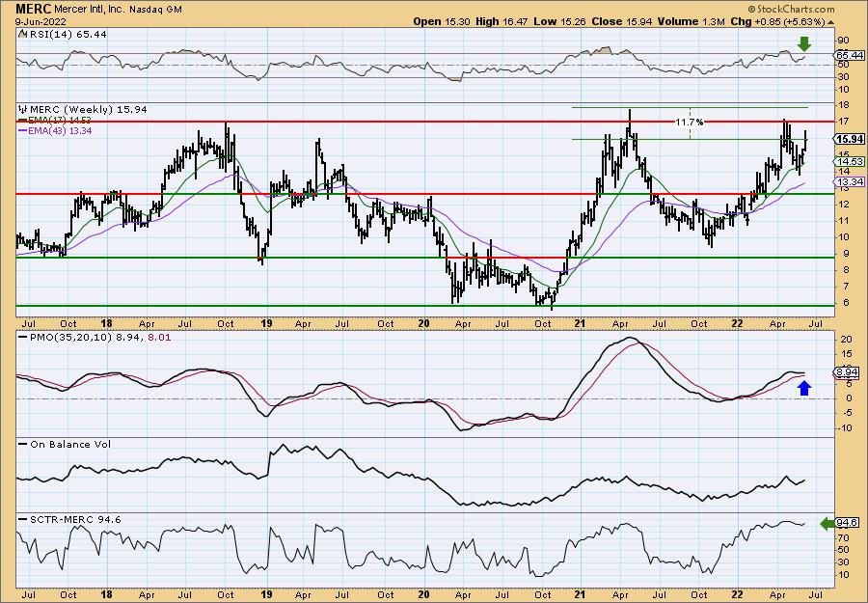Click the Close 15.94 header value
Viewport: 868px width, 603px height.
coord(622,21)
